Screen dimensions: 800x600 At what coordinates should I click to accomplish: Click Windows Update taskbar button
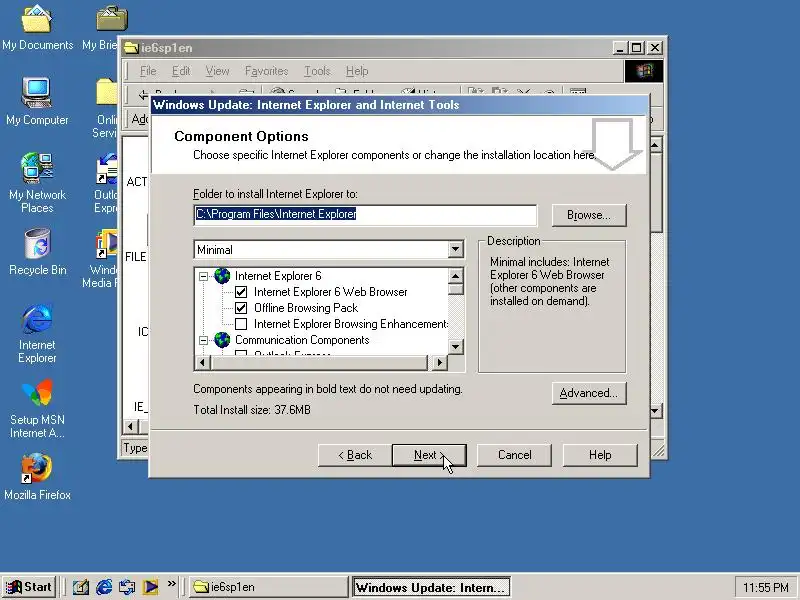click(x=431, y=587)
